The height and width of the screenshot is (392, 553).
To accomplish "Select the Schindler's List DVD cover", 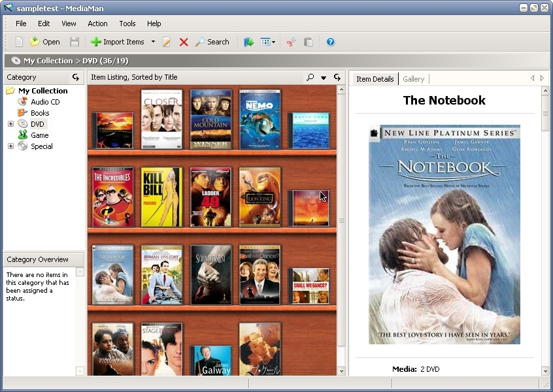I will click(211, 275).
